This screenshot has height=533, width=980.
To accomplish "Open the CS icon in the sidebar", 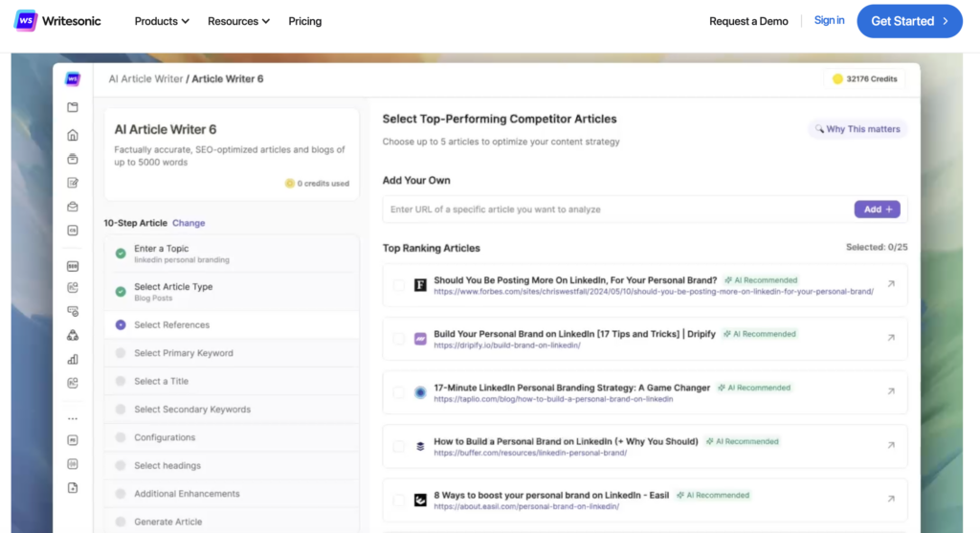I will pos(73,231).
